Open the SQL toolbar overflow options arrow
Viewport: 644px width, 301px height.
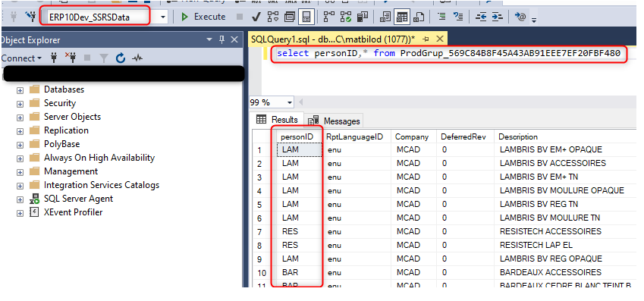click(533, 20)
